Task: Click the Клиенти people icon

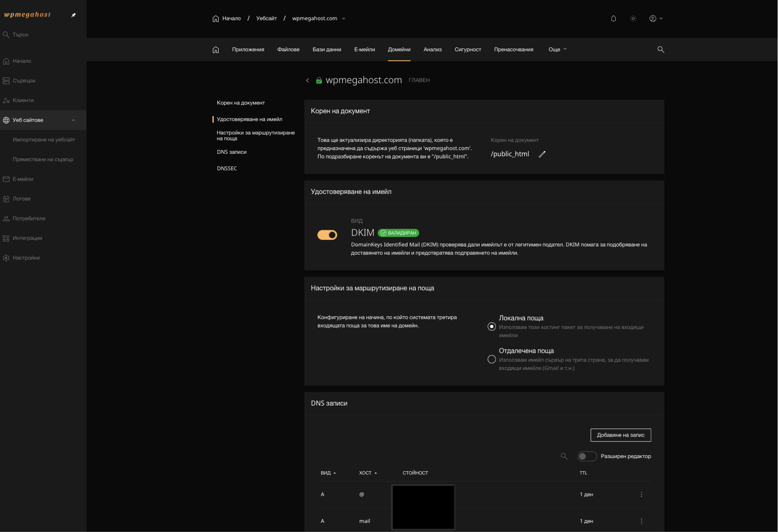Action: pyautogui.click(x=6, y=100)
